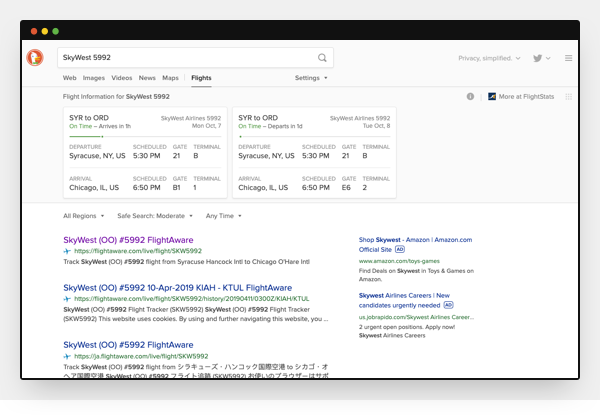Screen dimensions: 600x415
Task: Click the ja.flightaware.com URL
Action: [x=141, y=356]
